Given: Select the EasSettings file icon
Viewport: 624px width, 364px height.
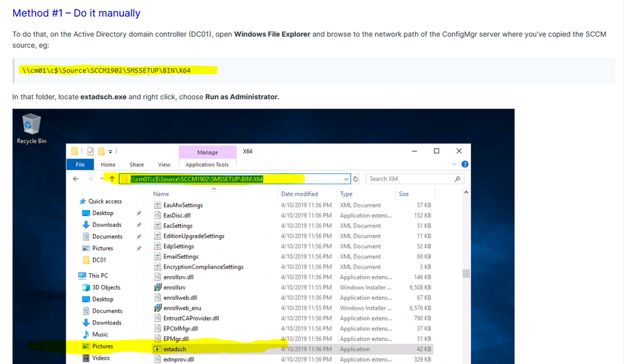Looking at the screenshot, I should click(x=158, y=226).
